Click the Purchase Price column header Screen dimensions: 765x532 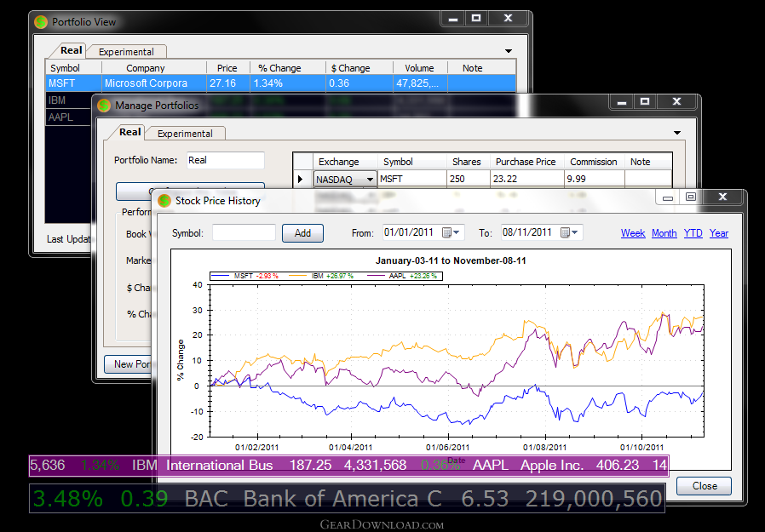pyautogui.click(x=527, y=162)
